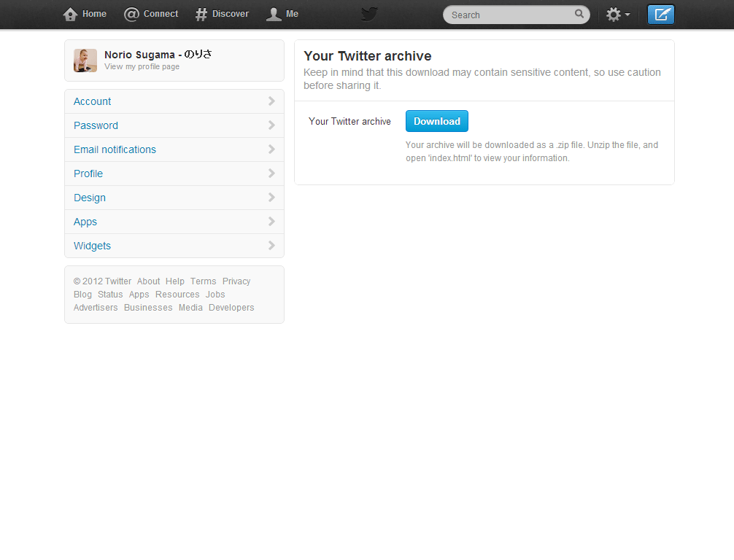Image resolution: width=734 pixels, height=560 pixels.
Task: Open the About footer link
Action: pos(148,281)
